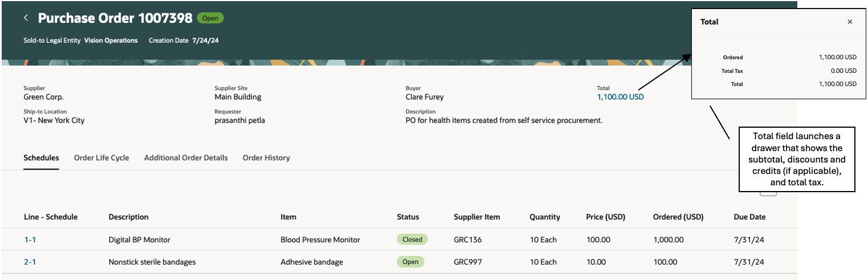Click the Ordered (USD) column header

coord(678,217)
